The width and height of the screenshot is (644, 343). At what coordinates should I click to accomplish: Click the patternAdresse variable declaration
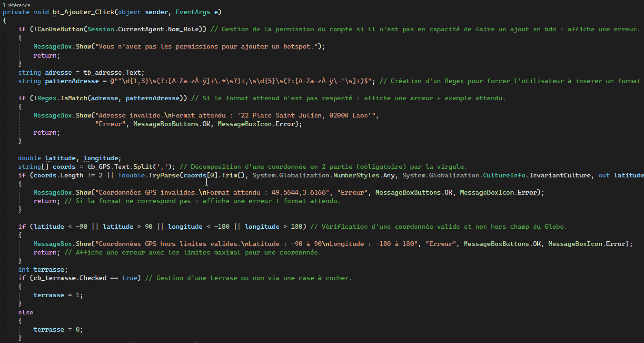(71, 81)
